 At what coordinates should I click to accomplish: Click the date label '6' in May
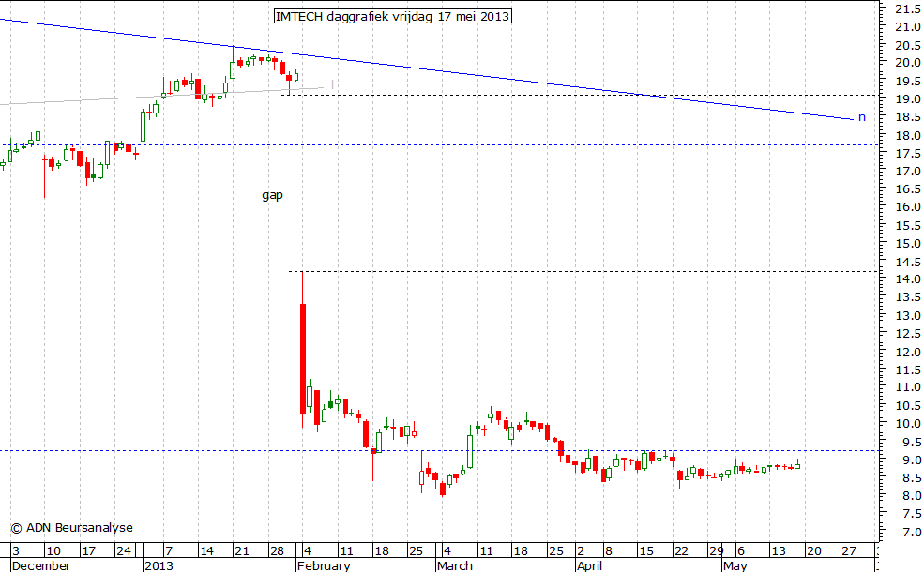741,551
